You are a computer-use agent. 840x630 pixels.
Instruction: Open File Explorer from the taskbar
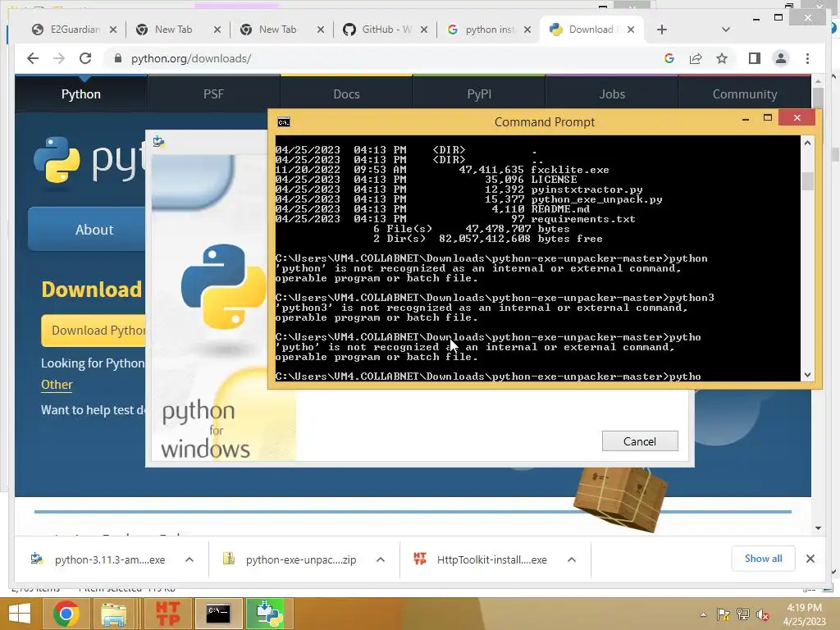click(x=114, y=614)
